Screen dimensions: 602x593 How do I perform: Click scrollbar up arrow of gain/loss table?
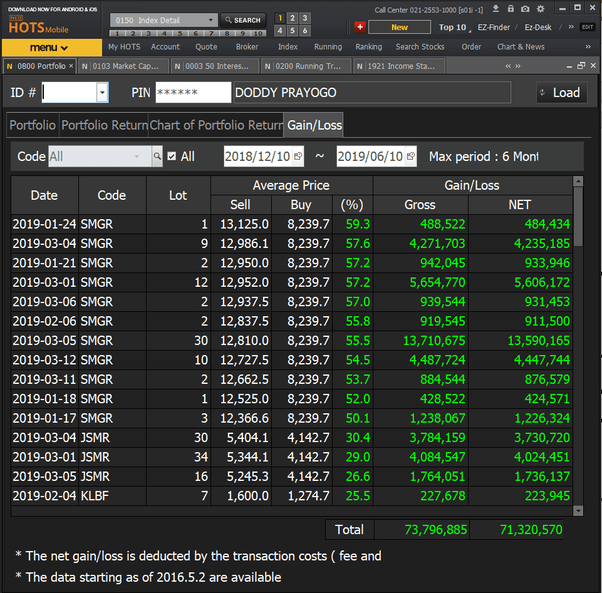point(578,181)
